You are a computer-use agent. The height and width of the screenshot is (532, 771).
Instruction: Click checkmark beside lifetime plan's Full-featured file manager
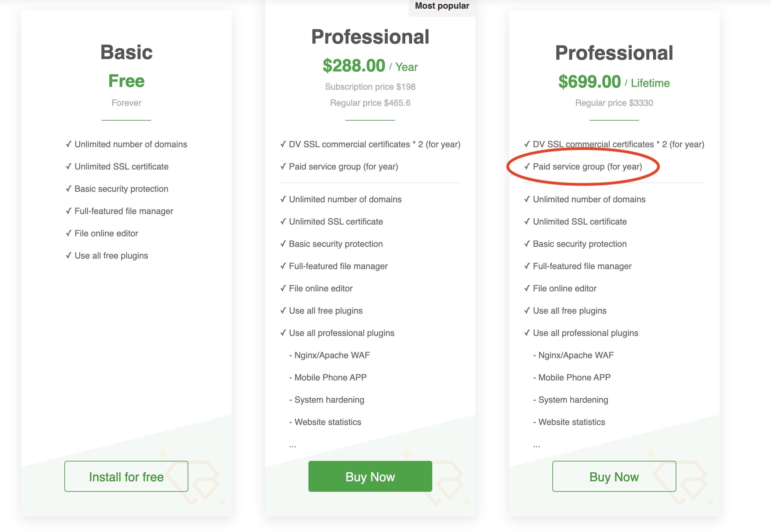527,266
